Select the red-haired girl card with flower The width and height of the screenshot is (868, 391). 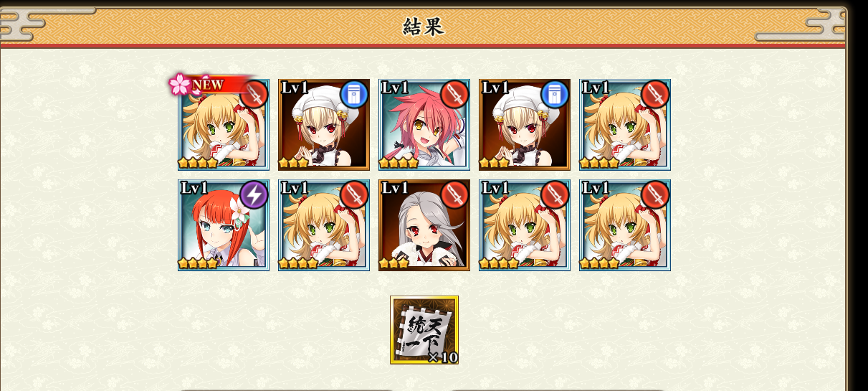pos(224,225)
